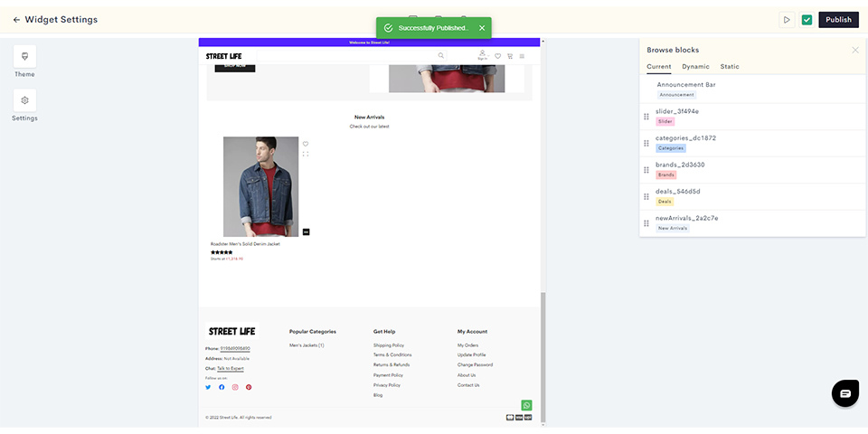Select the newArrivals_2a2c7e block
This screenshot has height=434, width=868.
[752, 223]
